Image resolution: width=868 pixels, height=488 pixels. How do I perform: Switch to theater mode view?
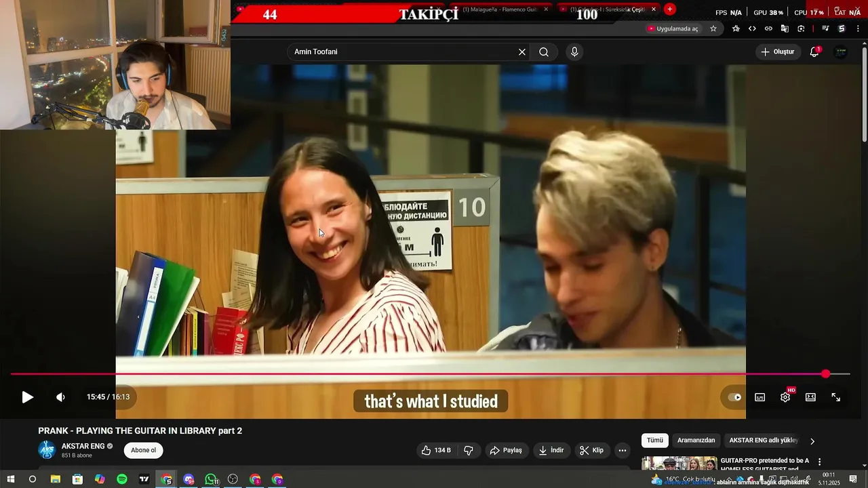click(x=810, y=397)
